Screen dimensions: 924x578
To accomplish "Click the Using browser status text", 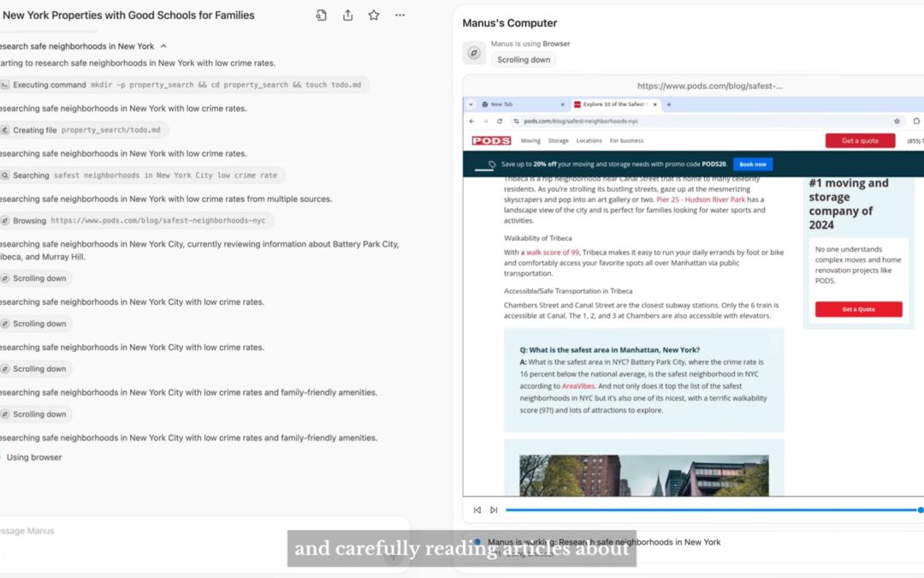I will point(34,457).
